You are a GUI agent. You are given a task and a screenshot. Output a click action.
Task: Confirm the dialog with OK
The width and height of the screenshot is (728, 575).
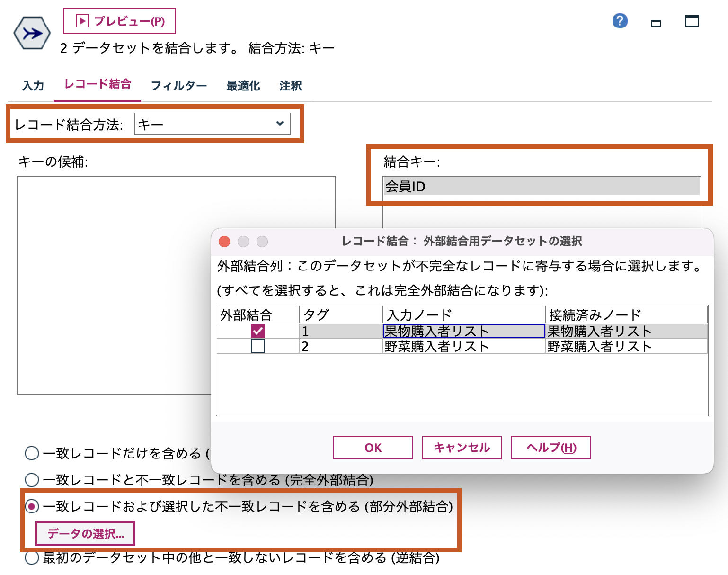tap(373, 447)
